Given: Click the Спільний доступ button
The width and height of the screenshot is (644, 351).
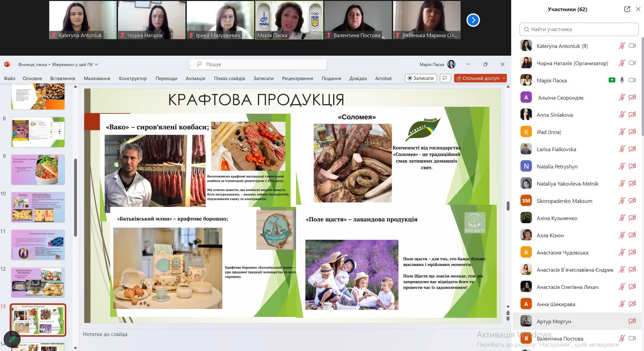Looking at the screenshot, I should pos(477,78).
